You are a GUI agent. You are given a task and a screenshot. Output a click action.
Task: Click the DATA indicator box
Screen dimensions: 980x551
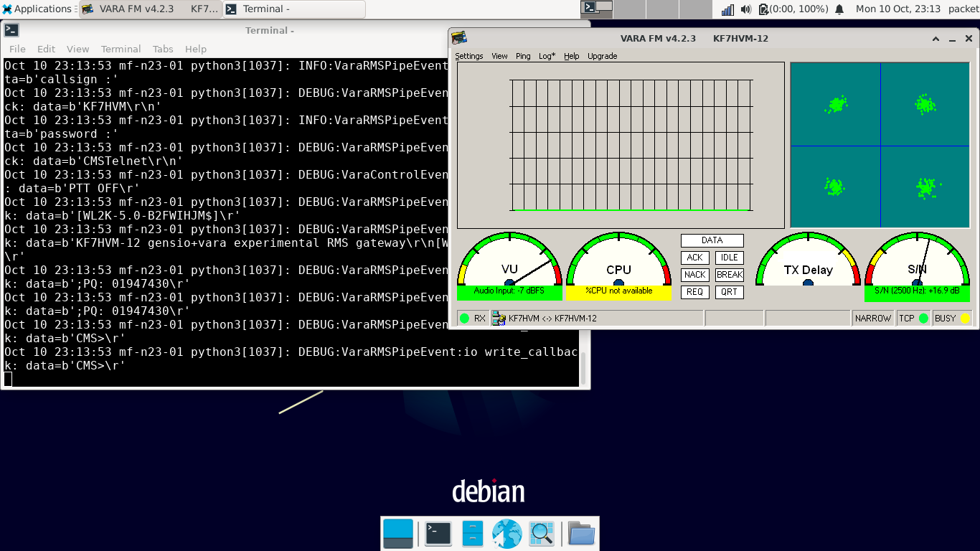712,240
